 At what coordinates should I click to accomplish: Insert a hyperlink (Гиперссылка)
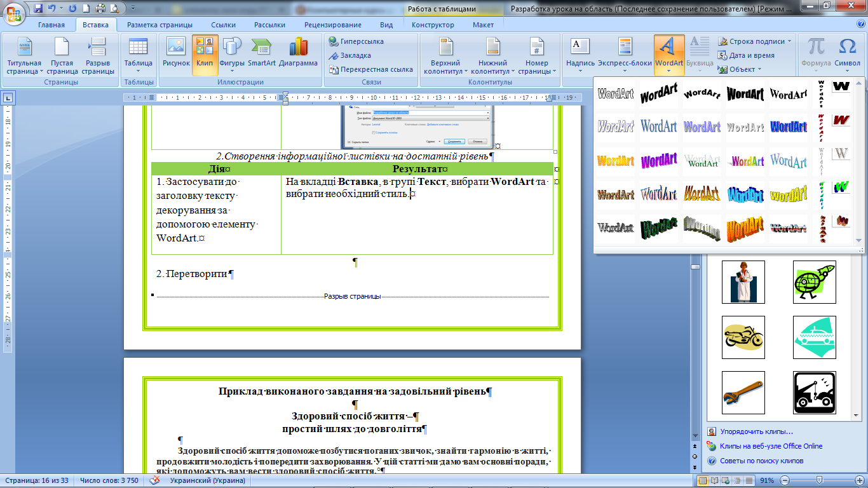[x=356, y=41]
